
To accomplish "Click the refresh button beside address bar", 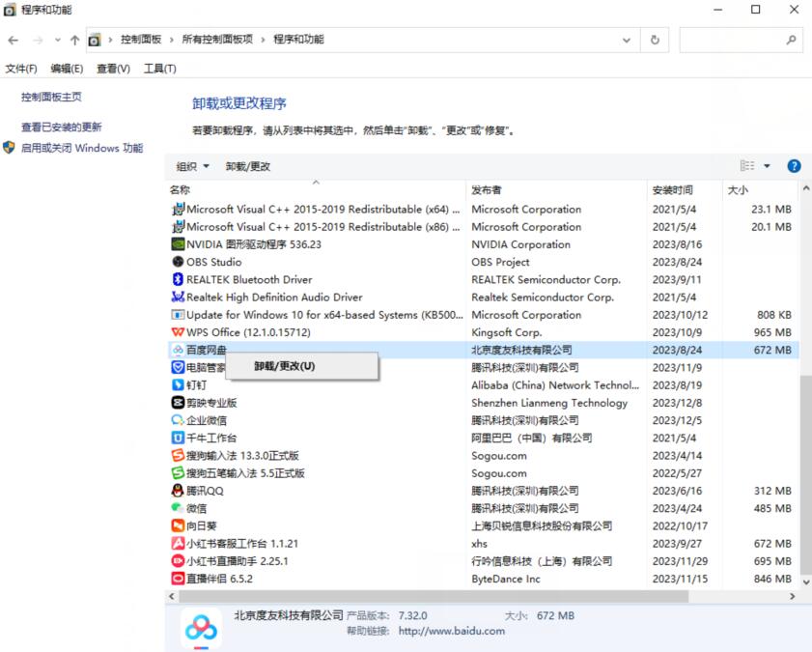I will tap(655, 40).
